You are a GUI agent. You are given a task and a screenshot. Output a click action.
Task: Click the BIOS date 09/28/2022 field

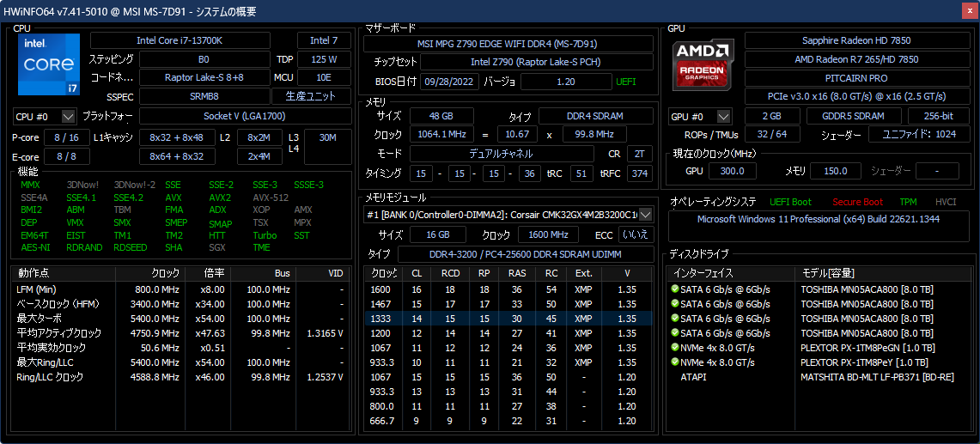pos(450,82)
